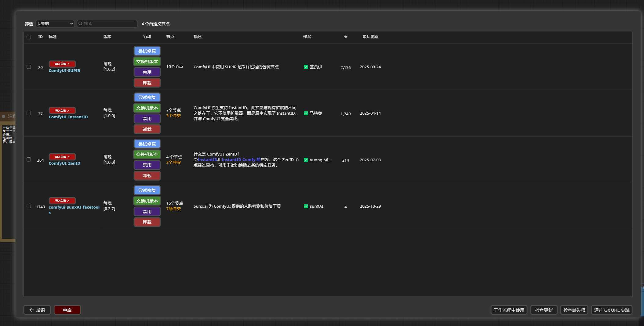The width and height of the screenshot is (644, 326).
Task: Open the 筛选 filter dropdown
Action: point(55,23)
